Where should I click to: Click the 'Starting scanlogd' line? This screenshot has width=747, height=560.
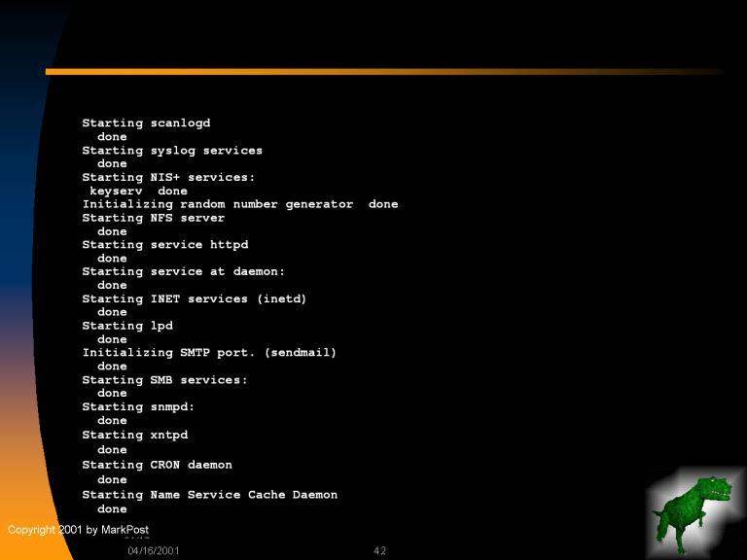click(146, 123)
